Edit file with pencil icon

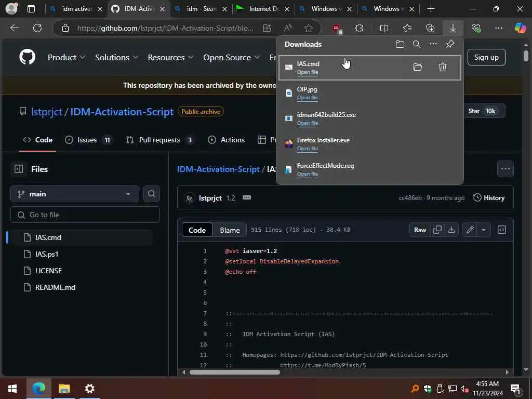pos(470,230)
